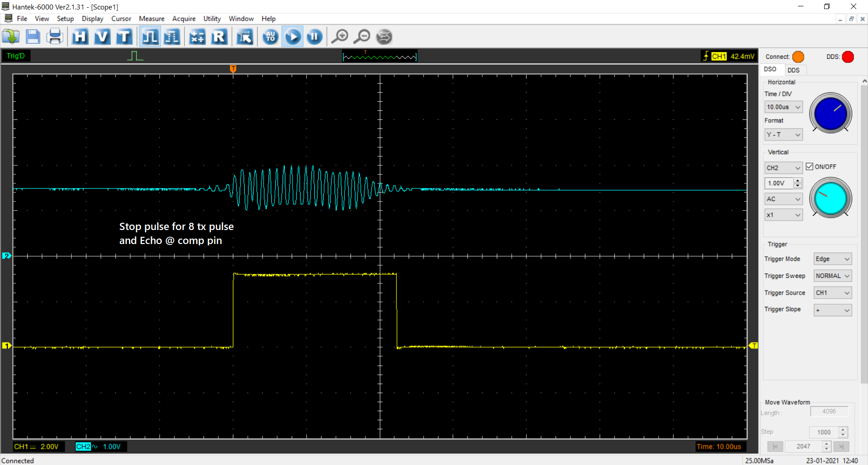
Task: Click the waveform position field 2047
Action: click(803, 446)
